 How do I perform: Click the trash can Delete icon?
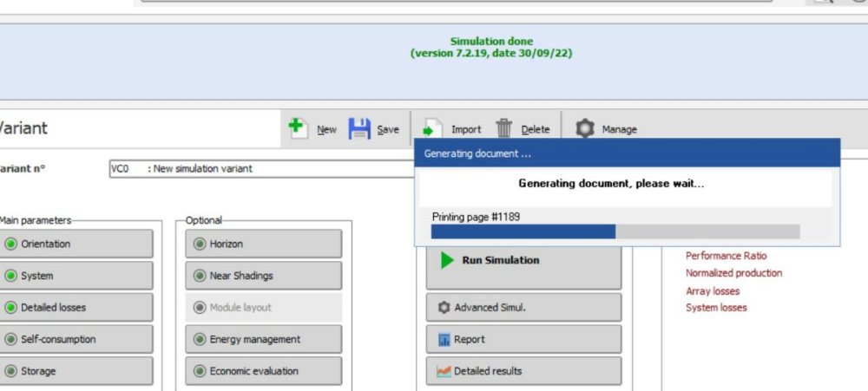(504, 129)
